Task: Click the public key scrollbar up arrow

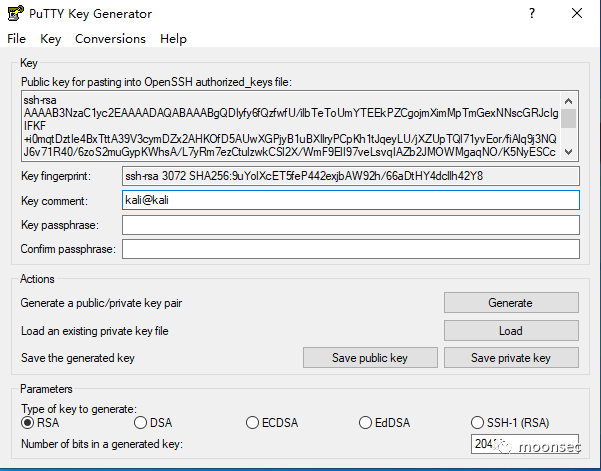Action: click(x=569, y=101)
